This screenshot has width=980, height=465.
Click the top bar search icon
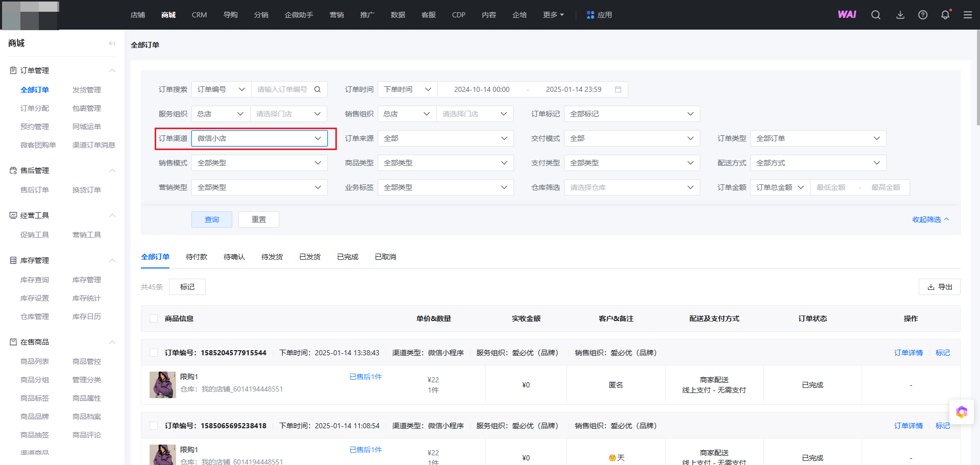pyautogui.click(x=876, y=15)
